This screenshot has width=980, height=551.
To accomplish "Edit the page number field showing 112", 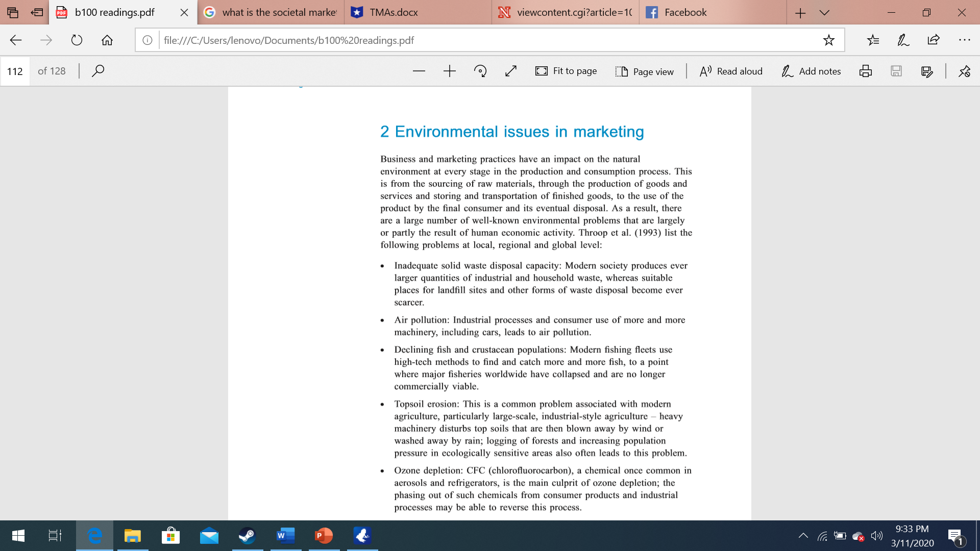I will click(x=15, y=71).
